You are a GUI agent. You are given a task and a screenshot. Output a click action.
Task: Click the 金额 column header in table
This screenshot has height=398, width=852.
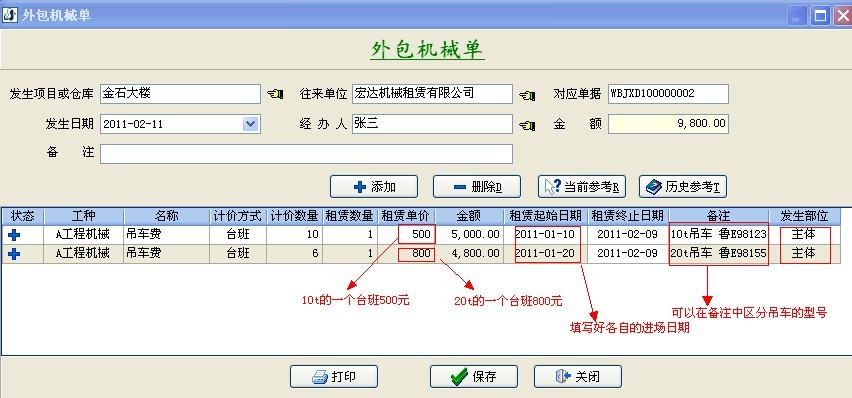tap(469, 216)
